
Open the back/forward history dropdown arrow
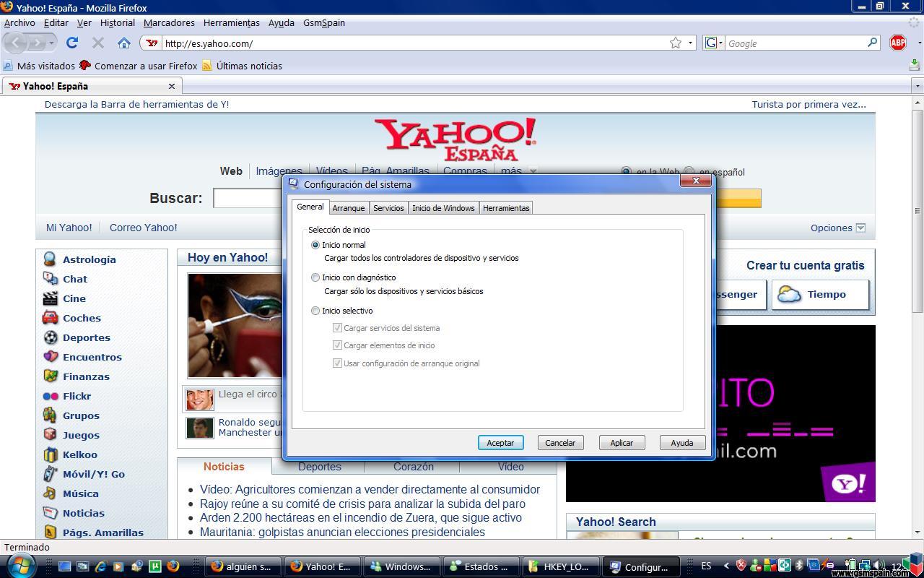click(52, 43)
